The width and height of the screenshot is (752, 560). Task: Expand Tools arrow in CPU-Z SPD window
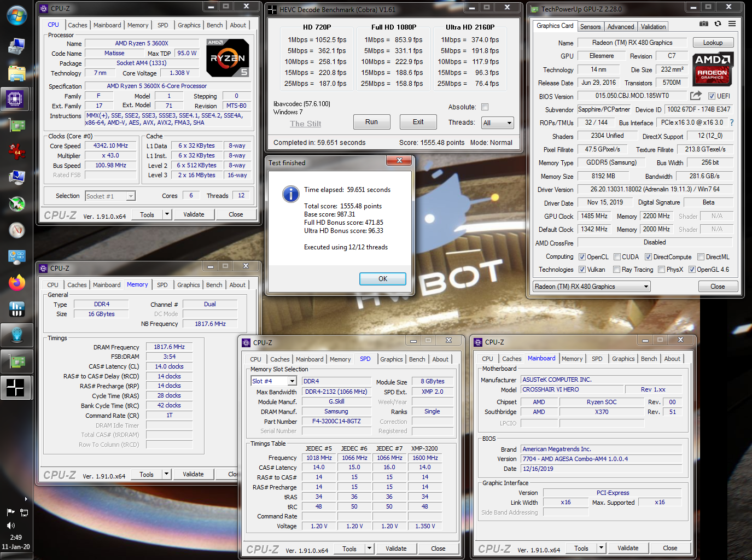click(x=370, y=549)
